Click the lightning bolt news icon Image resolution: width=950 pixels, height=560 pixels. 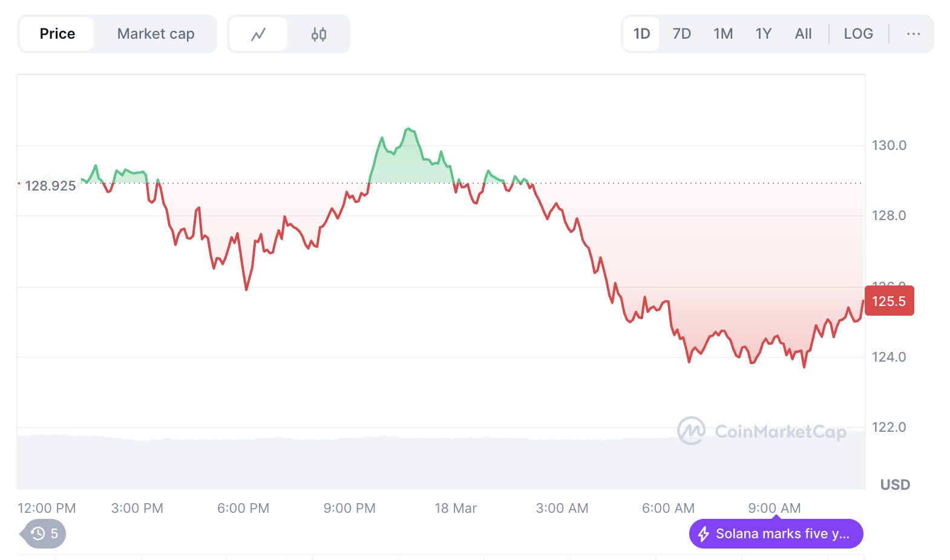tap(703, 534)
